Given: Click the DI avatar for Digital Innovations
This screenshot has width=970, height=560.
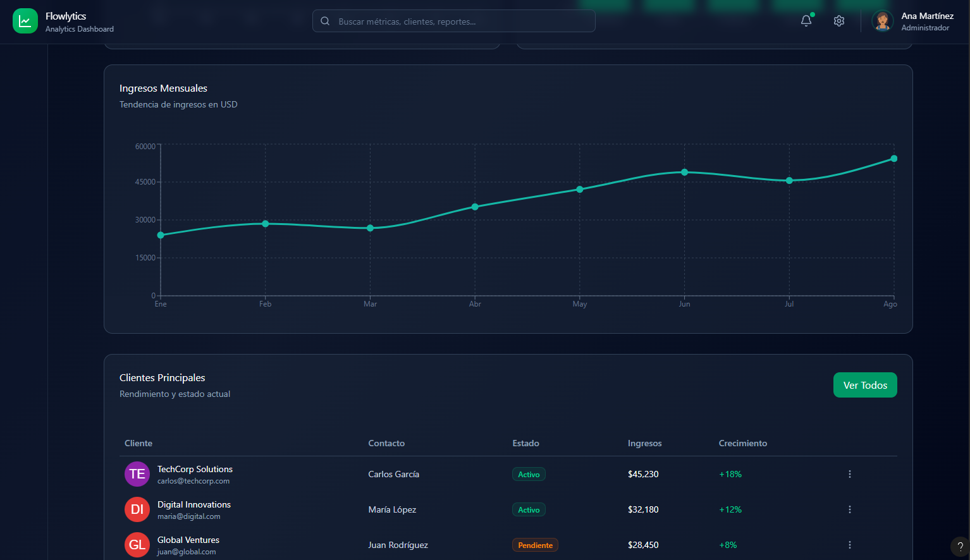Looking at the screenshot, I should tap(137, 509).
